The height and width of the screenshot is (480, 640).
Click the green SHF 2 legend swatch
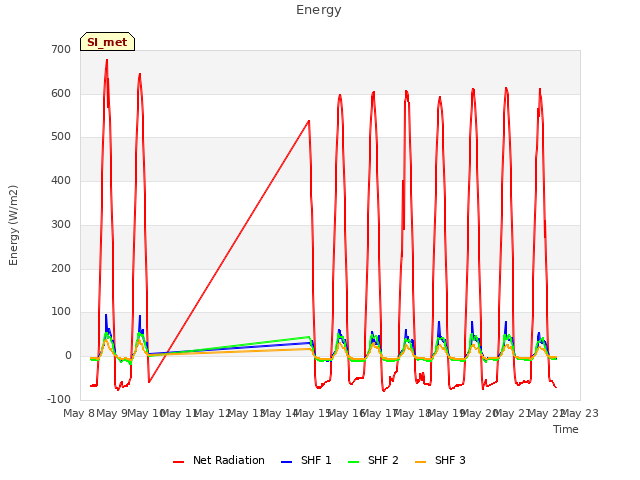pyautogui.click(x=353, y=462)
